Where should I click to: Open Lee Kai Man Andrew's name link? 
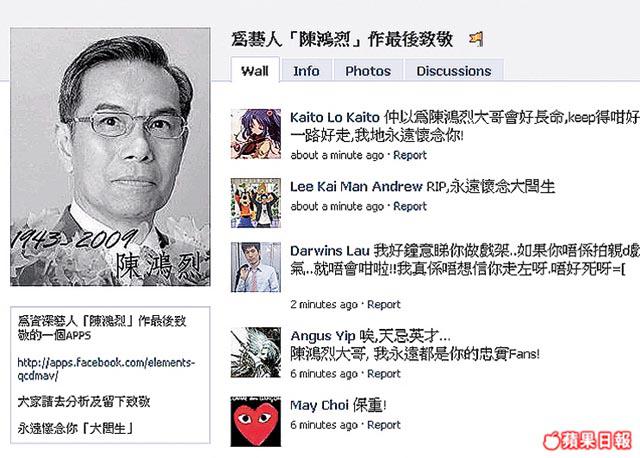point(356,187)
